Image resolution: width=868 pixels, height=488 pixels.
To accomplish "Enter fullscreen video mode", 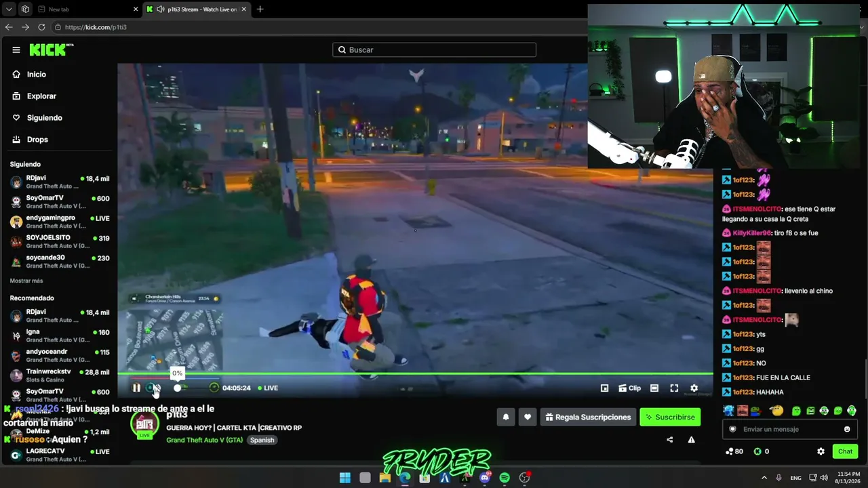I will coord(674,388).
